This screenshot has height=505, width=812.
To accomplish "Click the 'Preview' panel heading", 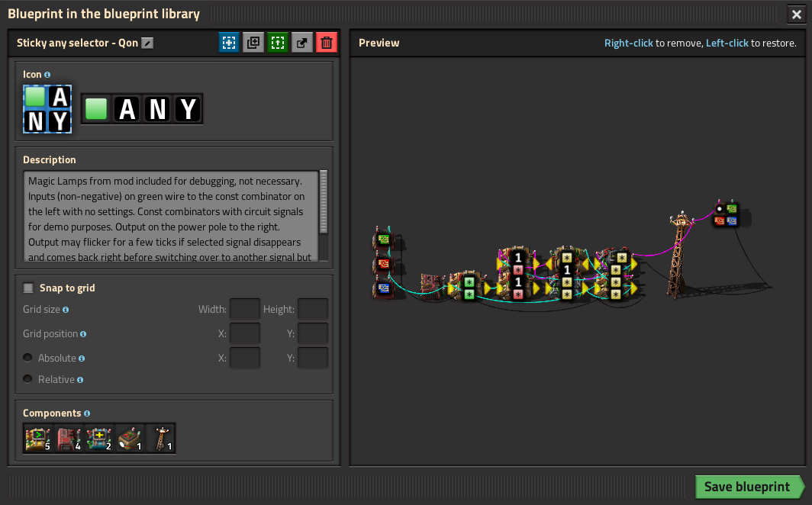I will 379,43.
